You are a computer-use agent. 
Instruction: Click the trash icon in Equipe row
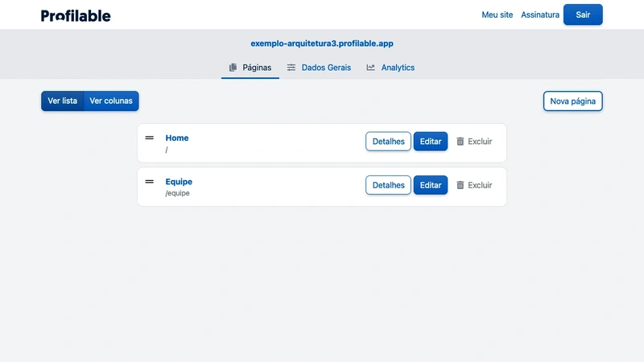[460, 185]
